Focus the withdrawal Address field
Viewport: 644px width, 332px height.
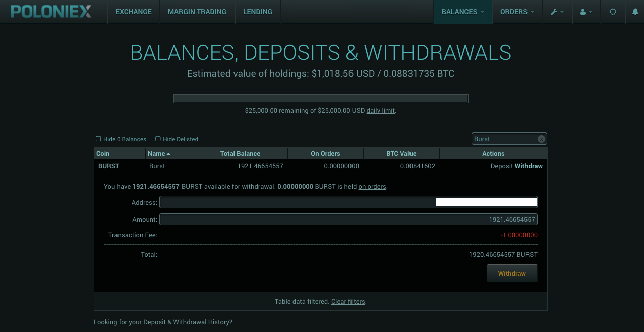click(348, 203)
